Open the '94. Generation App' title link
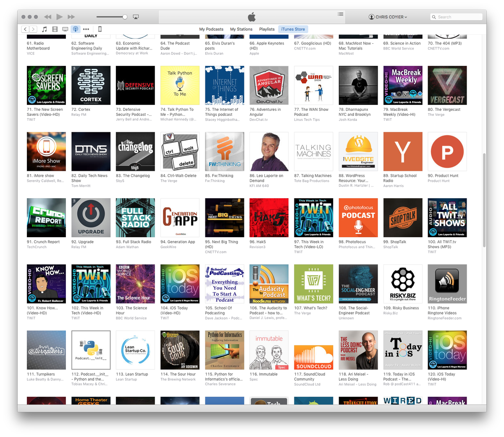Image resolution: width=504 pixels, height=437 pixels. pyautogui.click(x=178, y=242)
